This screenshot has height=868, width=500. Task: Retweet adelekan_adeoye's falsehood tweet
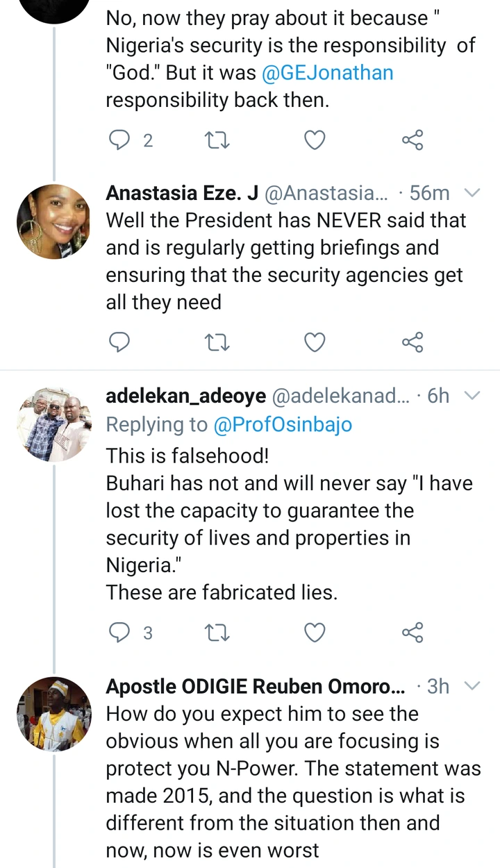(218, 633)
